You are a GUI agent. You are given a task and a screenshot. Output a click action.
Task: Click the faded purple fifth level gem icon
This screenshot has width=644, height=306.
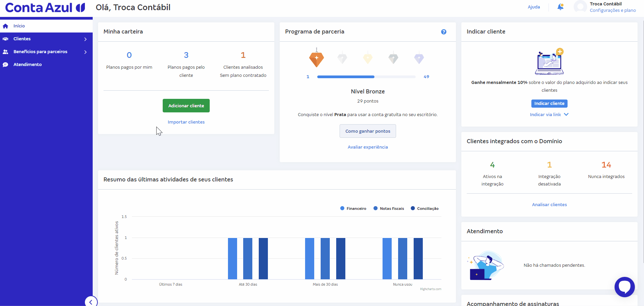pyautogui.click(x=419, y=58)
